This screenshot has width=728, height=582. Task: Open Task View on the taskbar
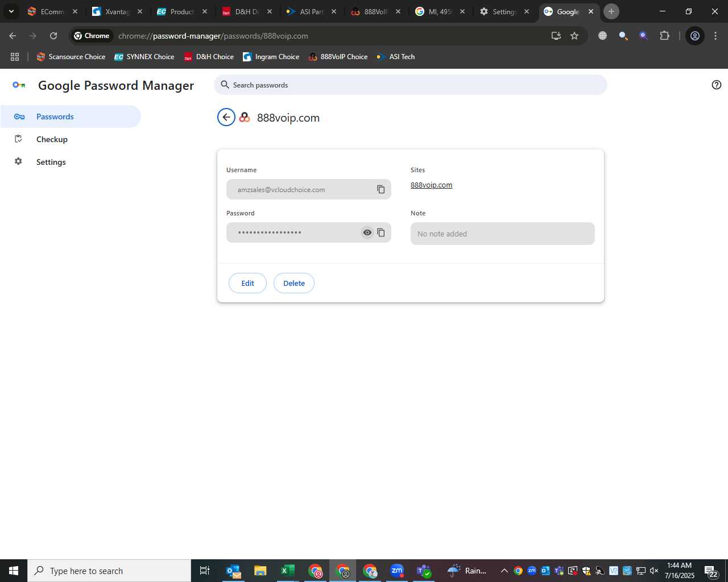[x=205, y=571]
